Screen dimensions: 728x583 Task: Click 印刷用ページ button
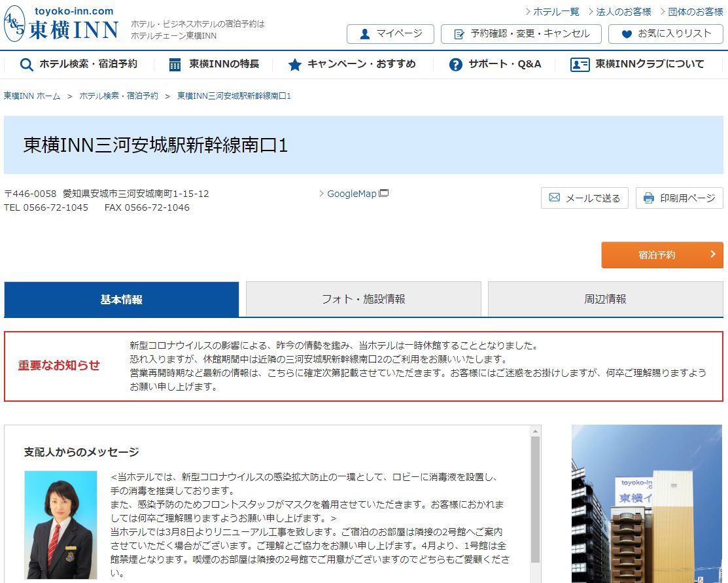(x=679, y=198)
